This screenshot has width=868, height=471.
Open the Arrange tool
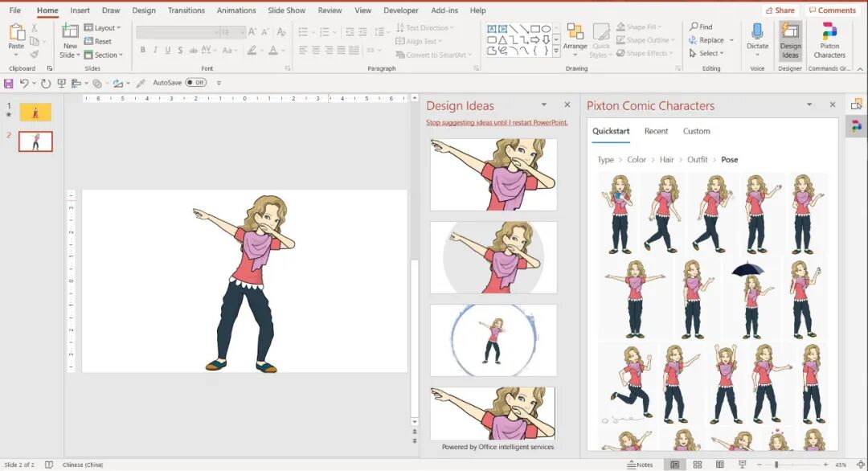tap(575, 40)
